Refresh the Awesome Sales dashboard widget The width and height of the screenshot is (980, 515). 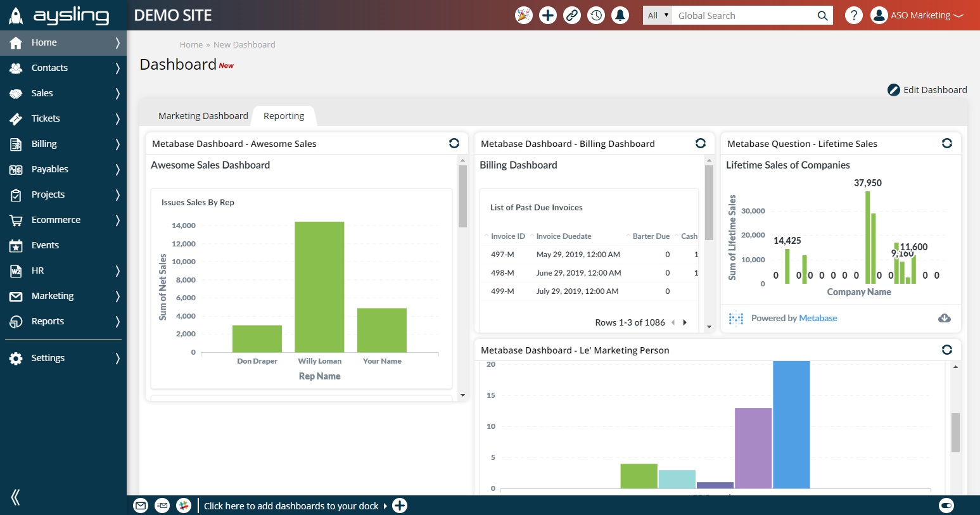coord(454,143)
